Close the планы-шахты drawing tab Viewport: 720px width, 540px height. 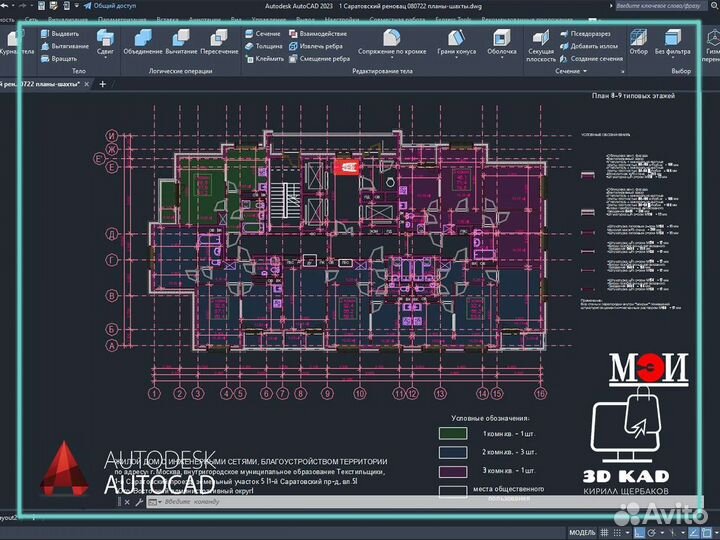[87, 84]
